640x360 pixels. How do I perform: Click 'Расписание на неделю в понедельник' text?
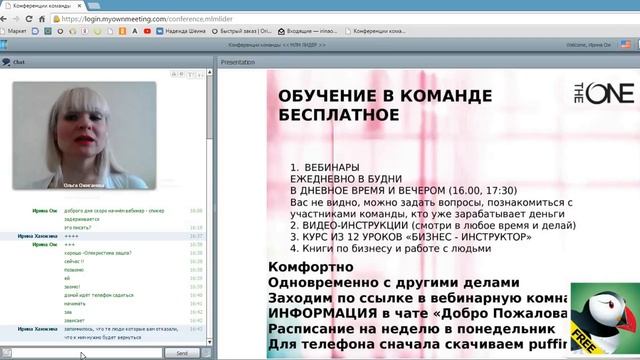(x=411, y=329)
